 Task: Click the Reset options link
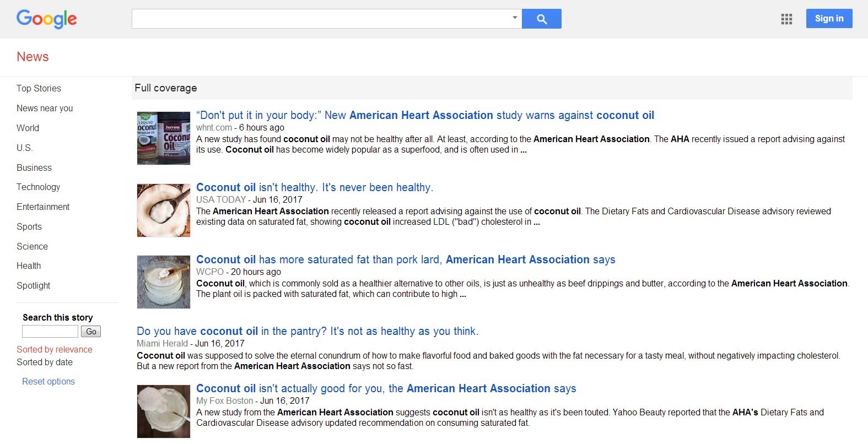click(x=48, y=381)
